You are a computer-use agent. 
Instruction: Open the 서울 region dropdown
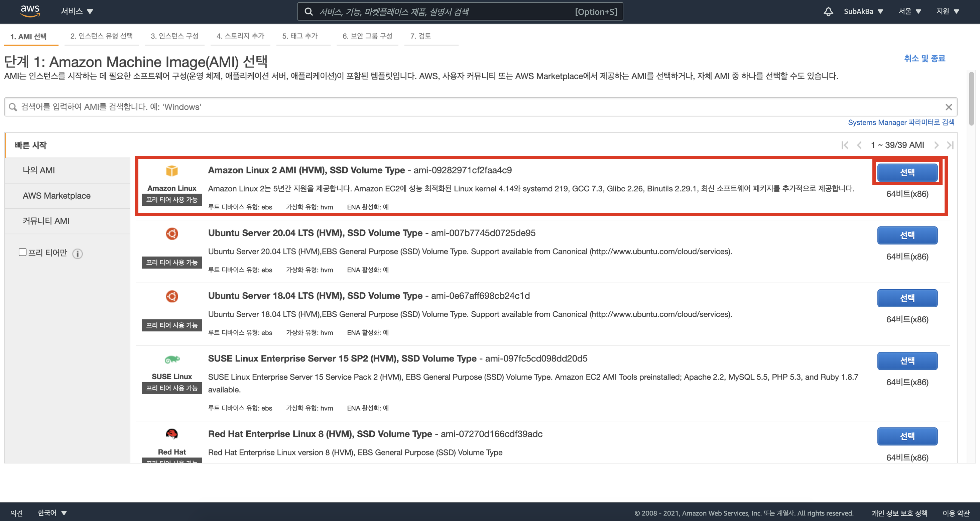click(x=909, y=11)
